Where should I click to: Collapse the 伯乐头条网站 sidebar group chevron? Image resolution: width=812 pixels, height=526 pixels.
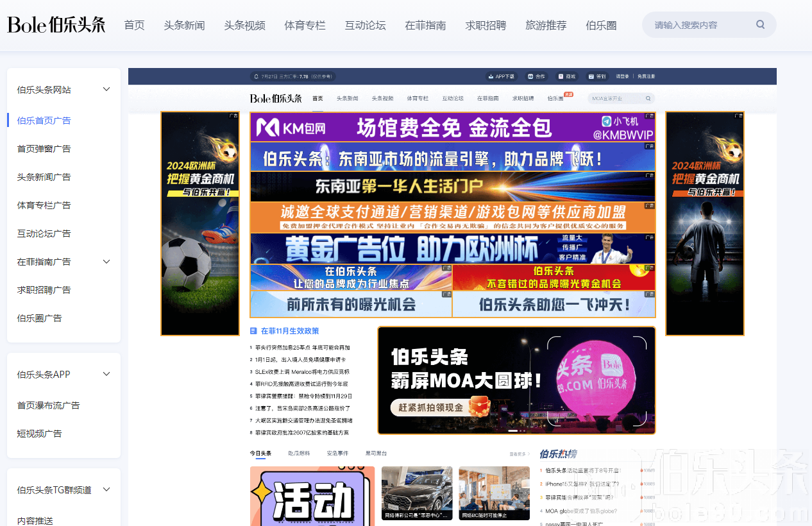point(106,89)
